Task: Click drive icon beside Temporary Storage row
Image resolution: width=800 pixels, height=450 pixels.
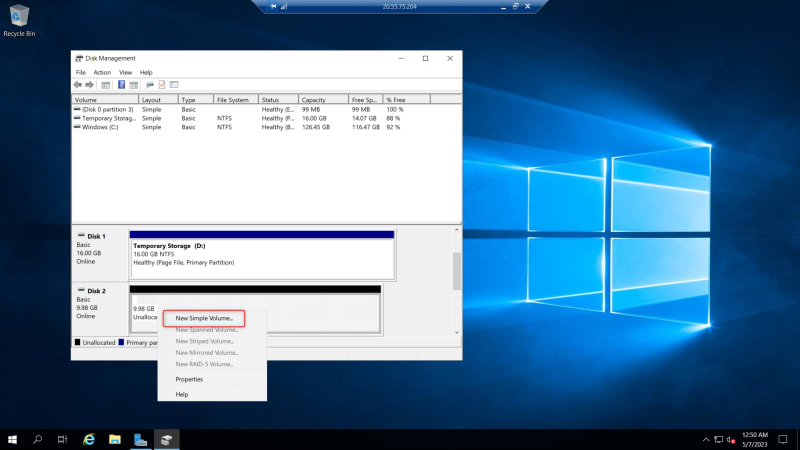Action: 77,118
